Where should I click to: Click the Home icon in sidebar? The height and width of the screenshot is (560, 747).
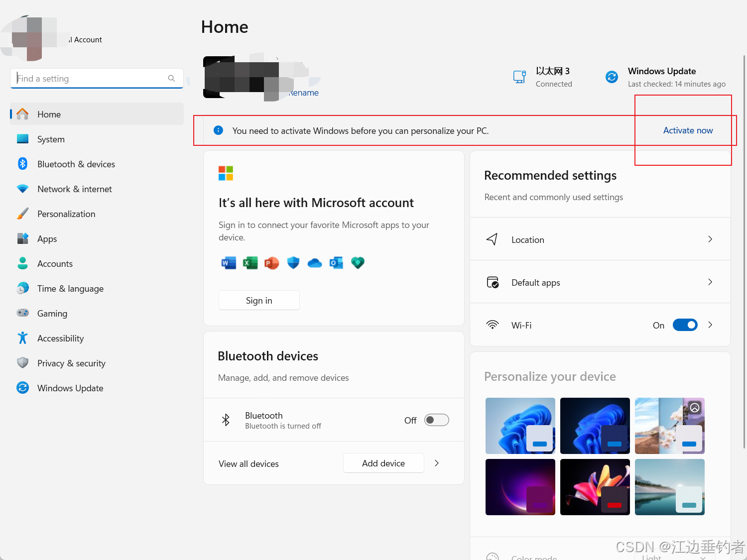coord(22,114)
